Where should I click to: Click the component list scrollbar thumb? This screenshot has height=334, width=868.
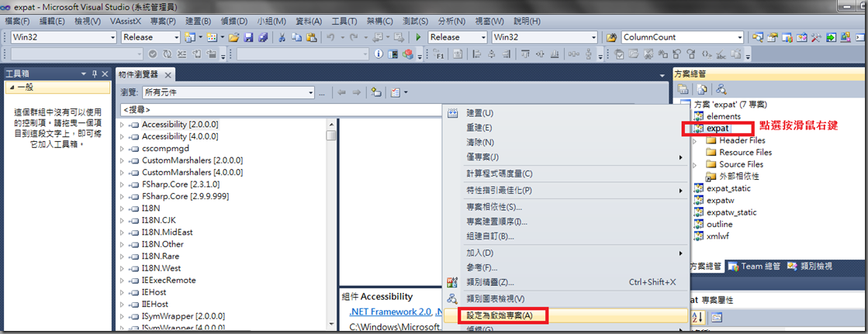coord(331,136)
